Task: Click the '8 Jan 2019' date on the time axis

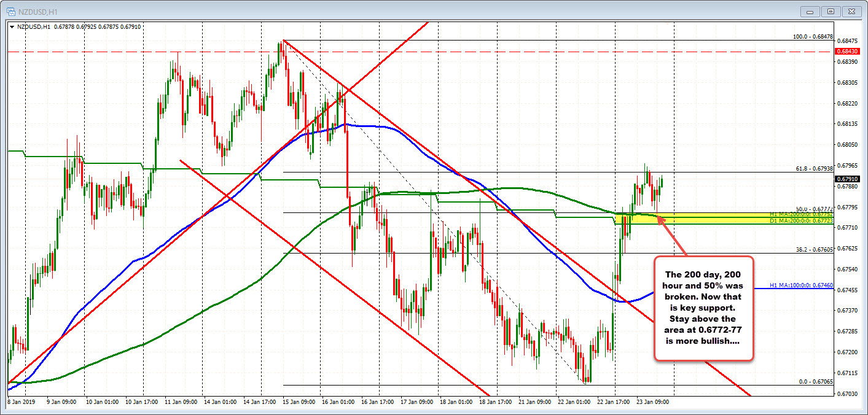Action: [x=22, y=402]
